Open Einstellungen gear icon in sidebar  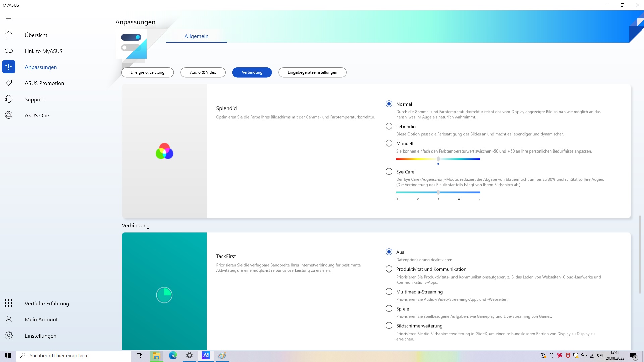click(9, 336)
